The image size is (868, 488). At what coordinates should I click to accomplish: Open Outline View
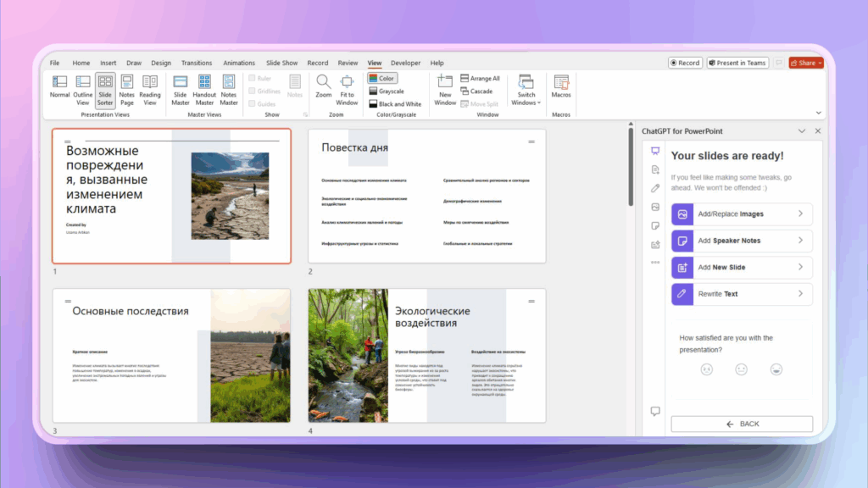click(83, 86)
